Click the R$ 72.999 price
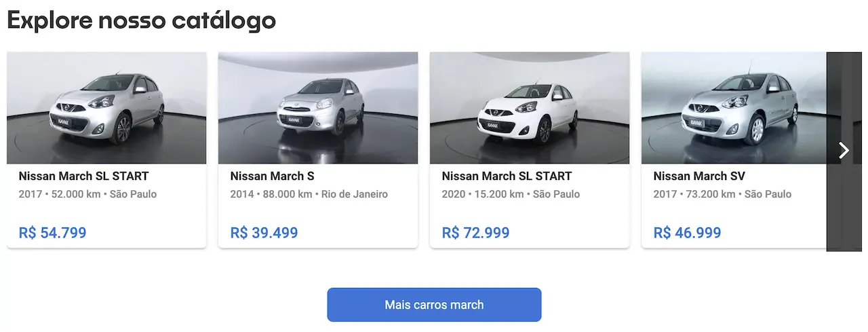Viewport: 868px width, 332px height. click(476, 234)
